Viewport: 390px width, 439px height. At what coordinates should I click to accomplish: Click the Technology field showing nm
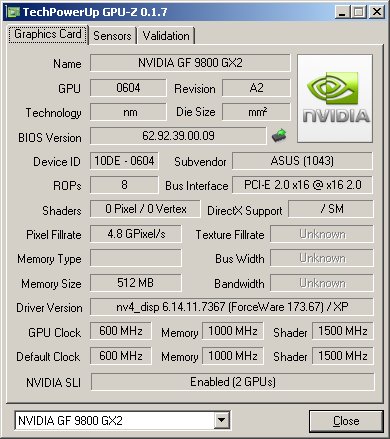click(128, 112)
